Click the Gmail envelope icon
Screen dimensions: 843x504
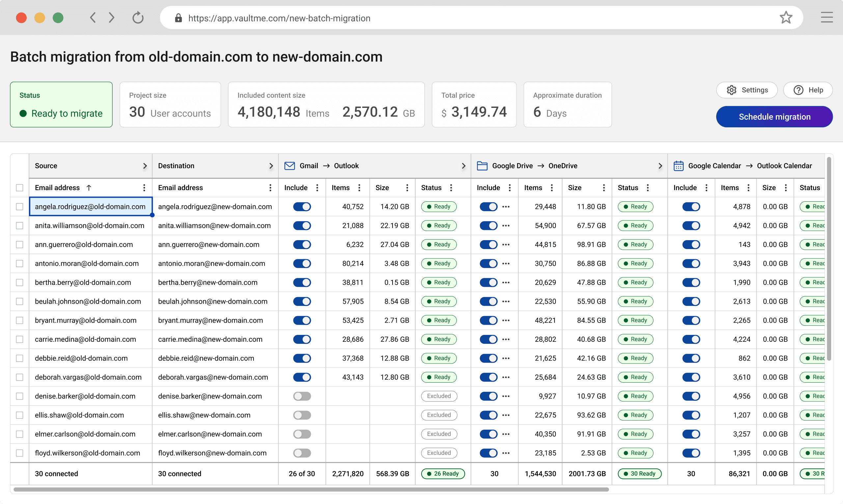[x=289, y=166]
